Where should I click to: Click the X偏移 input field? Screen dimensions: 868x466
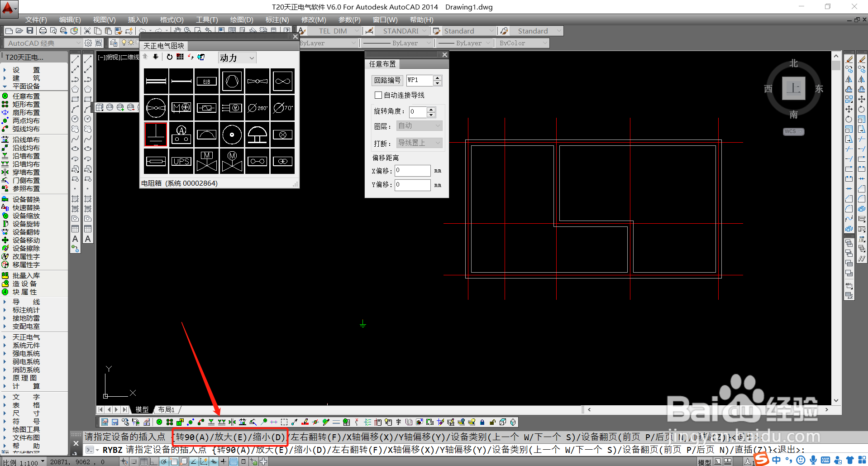[412, 170]
